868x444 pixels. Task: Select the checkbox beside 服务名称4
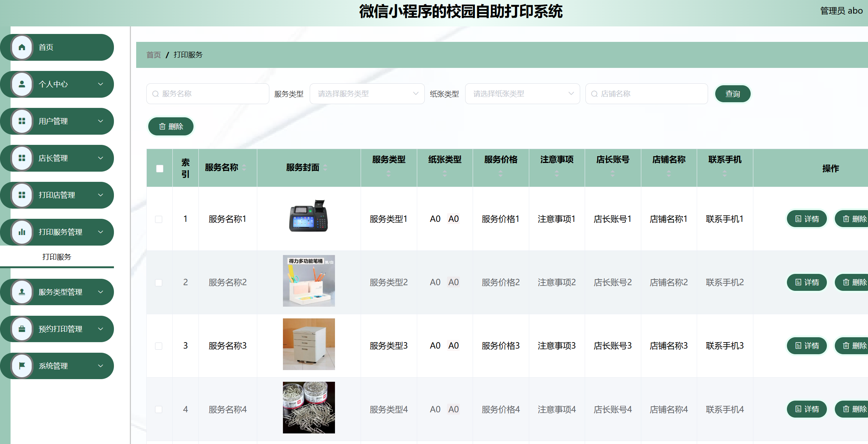[x=159, y=409]
